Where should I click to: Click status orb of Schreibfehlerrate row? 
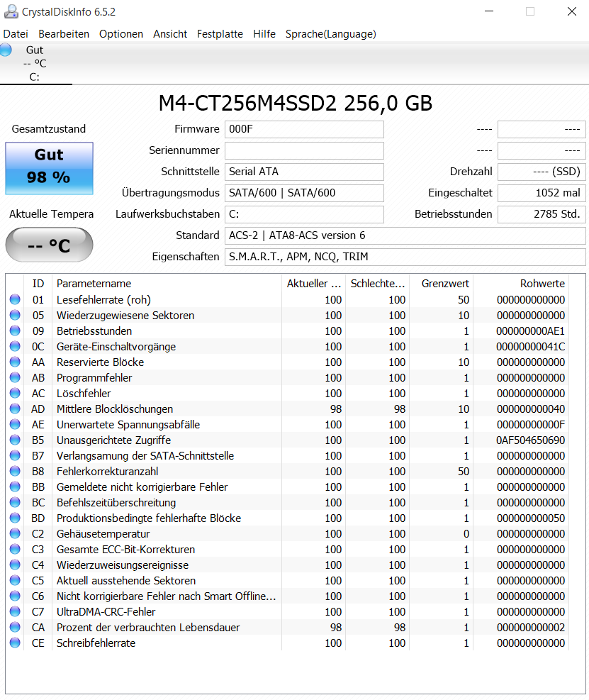(x=15, y=643)
